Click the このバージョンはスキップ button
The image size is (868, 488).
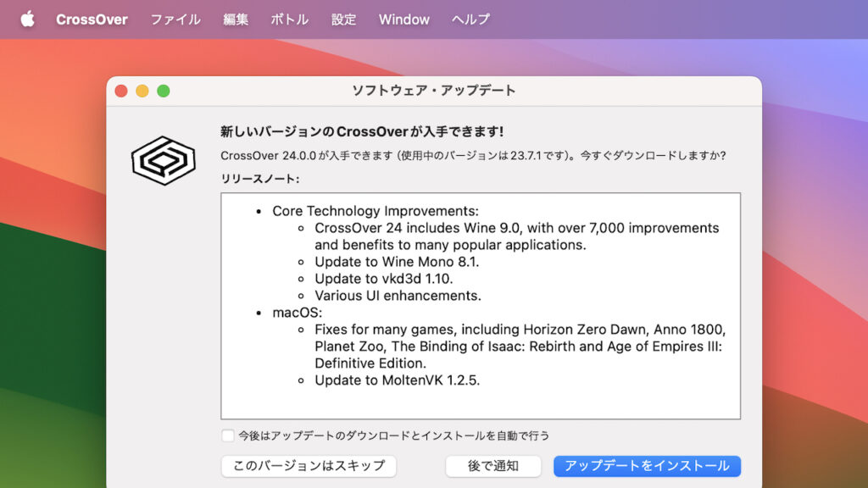[x=309, y=465]
